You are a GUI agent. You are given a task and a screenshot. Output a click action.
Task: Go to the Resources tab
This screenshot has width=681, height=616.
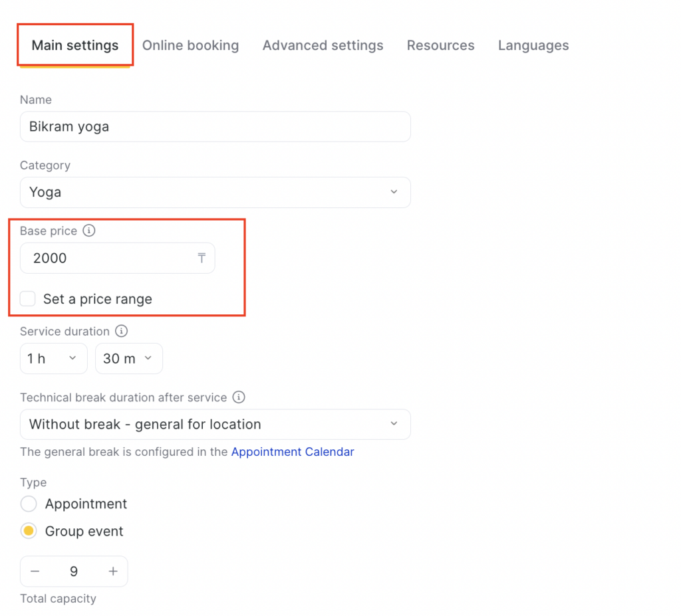(x=440, y=46)
